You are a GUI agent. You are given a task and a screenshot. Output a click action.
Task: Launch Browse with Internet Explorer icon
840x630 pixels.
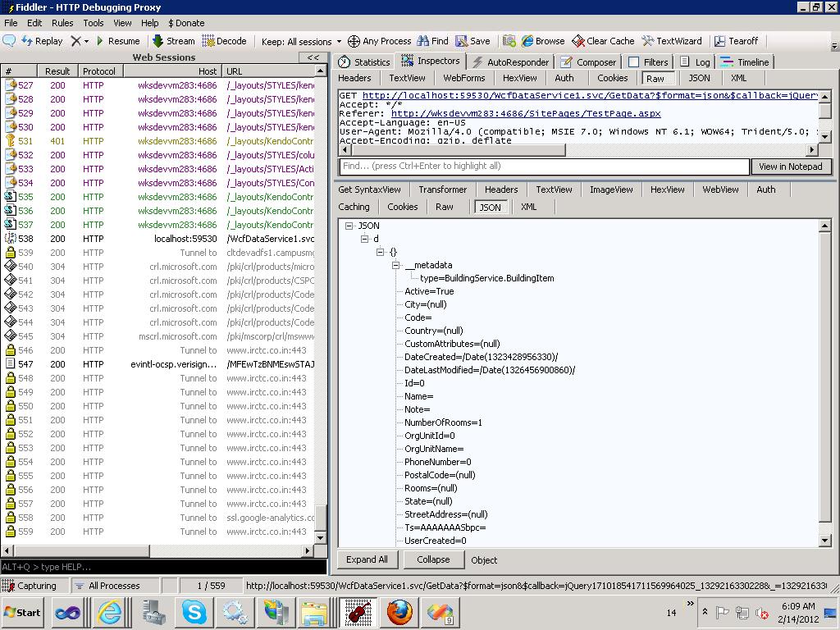point(543,41)
